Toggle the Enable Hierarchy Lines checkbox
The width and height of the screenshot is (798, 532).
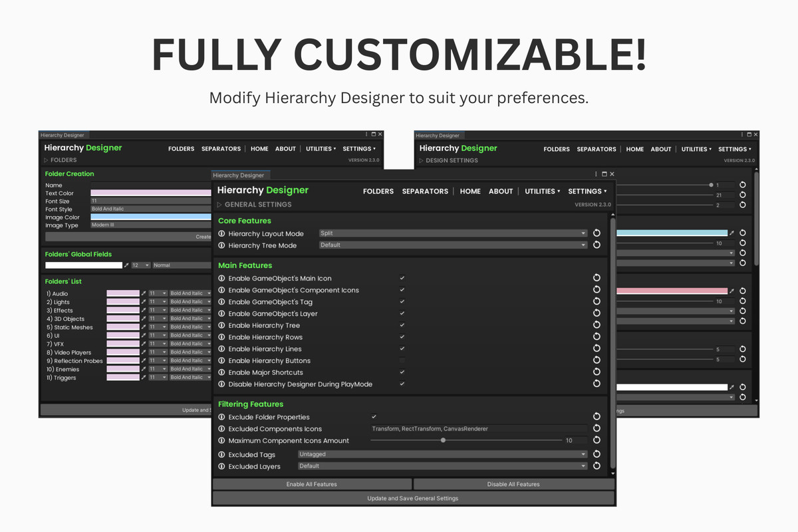click(402, 348)
